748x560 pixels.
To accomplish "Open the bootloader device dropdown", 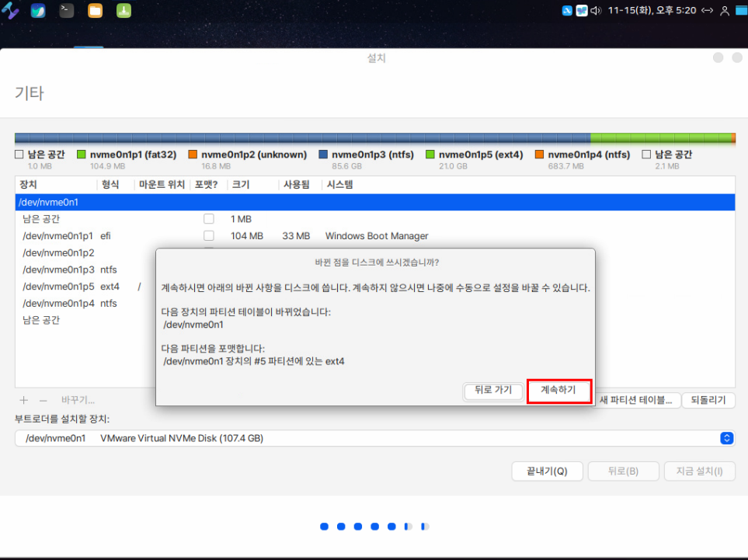I will pyautogui.click(x=374, y=439).
